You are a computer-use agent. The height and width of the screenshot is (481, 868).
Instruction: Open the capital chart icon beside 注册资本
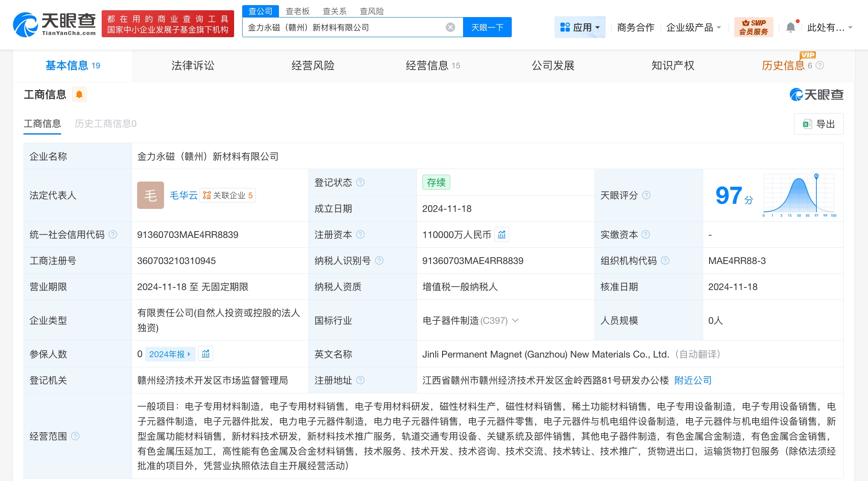tap(501, 234)
